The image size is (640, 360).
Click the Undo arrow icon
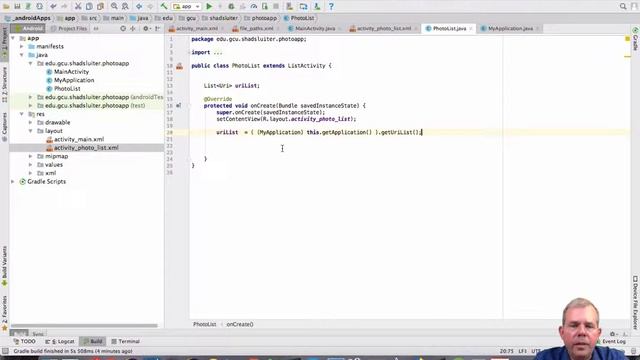53,7
